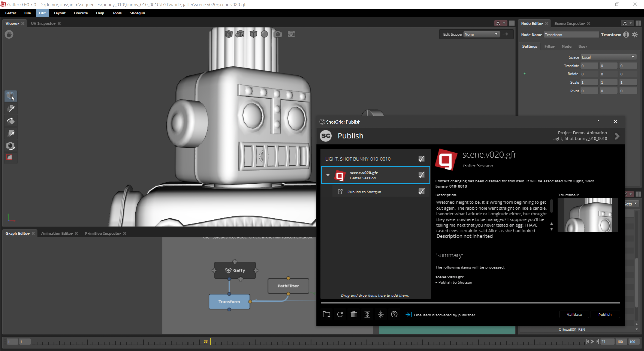Open the Layout menu
This screenshot has height=351, width=644.
(60, 13)
